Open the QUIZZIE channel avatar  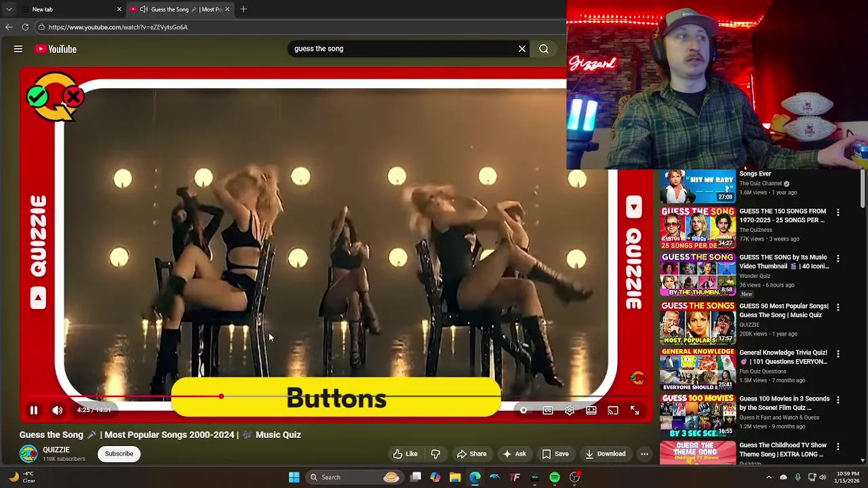coord(28,454)
